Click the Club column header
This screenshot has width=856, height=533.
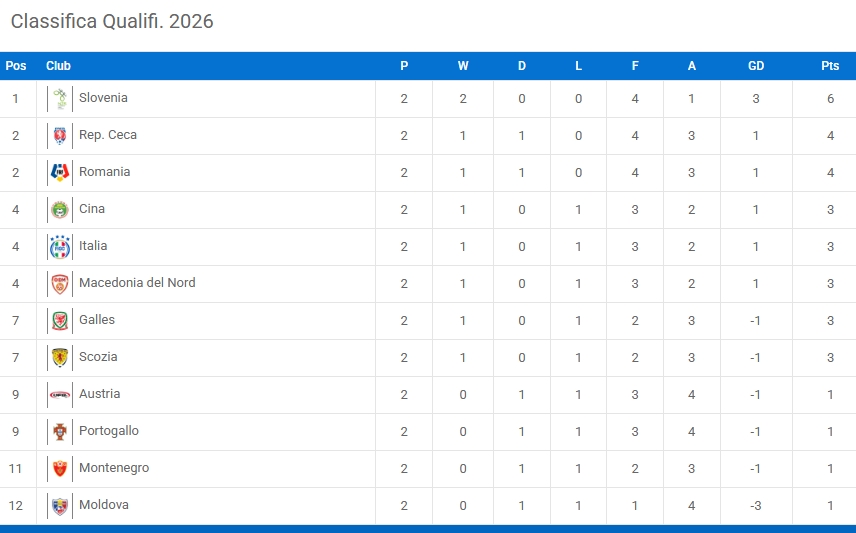(58, 66)
